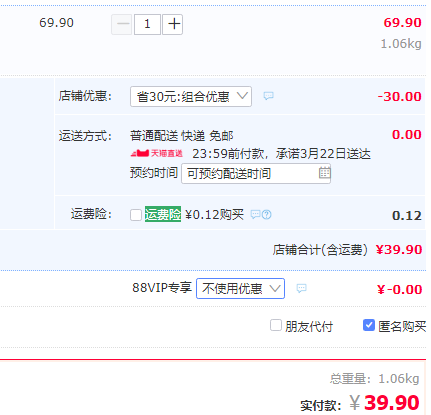The width and height of the screenshot is (431, 415).
Task: Click the green 运费险 label badge
Action: pyautogui.click(x=163, y=214)
